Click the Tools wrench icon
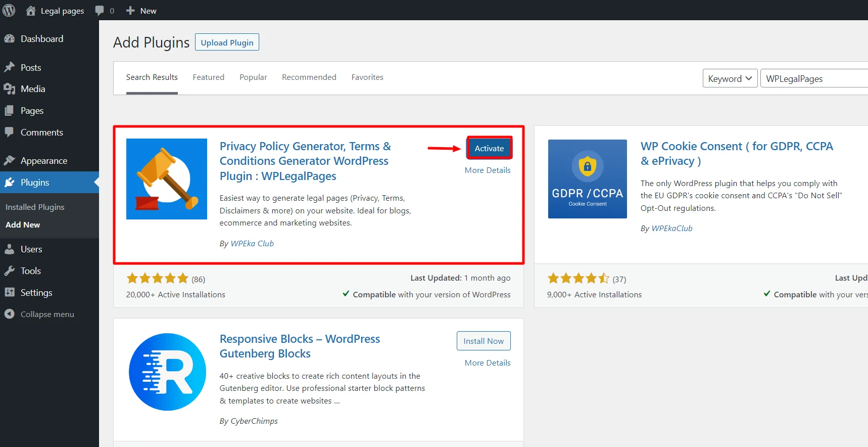This screenshot has height=447, width=868. tap(9, 271)
